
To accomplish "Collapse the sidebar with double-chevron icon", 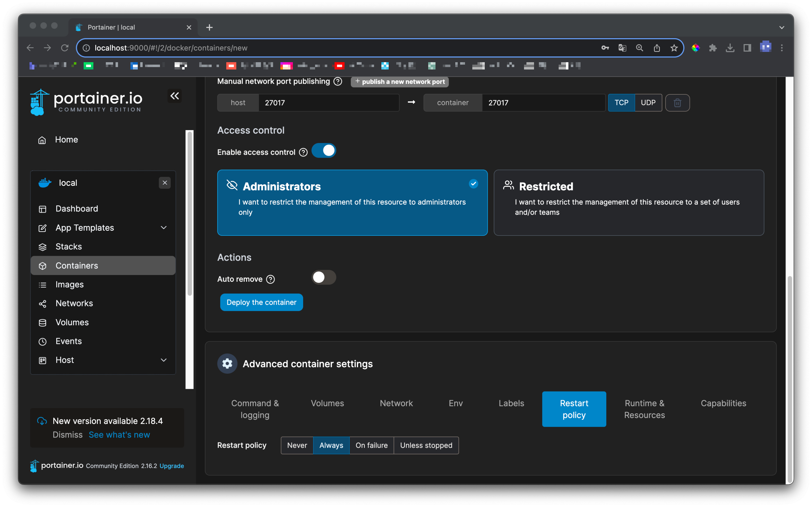I will (x=175, y=96).
